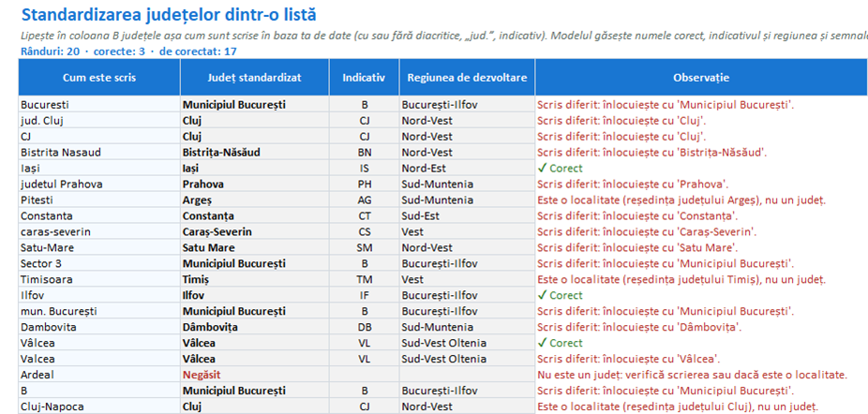Click observation 'înlocuiește cu 'Satu Mare''

[x=637, y=247]
